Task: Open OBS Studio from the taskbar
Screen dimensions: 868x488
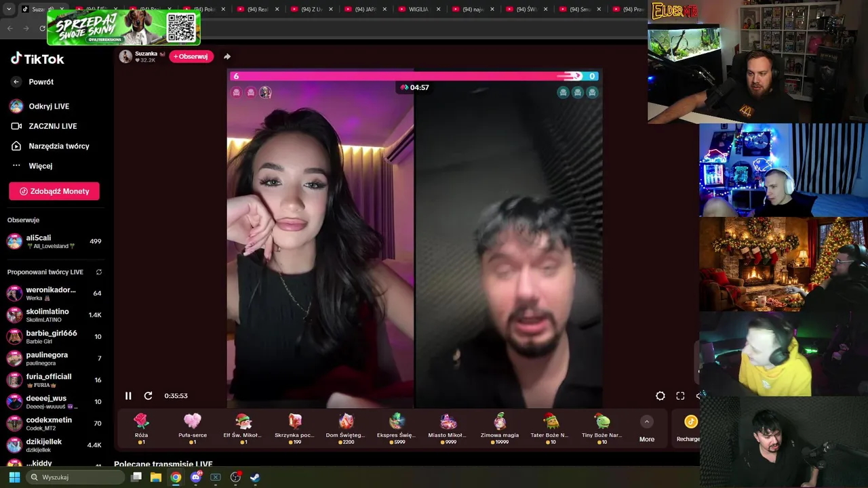Action: pyautogui.click(x=235, y=477)
